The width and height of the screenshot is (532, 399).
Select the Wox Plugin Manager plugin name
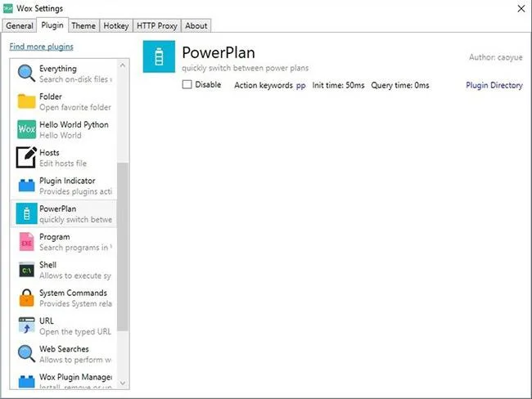[x=75, y=377]
